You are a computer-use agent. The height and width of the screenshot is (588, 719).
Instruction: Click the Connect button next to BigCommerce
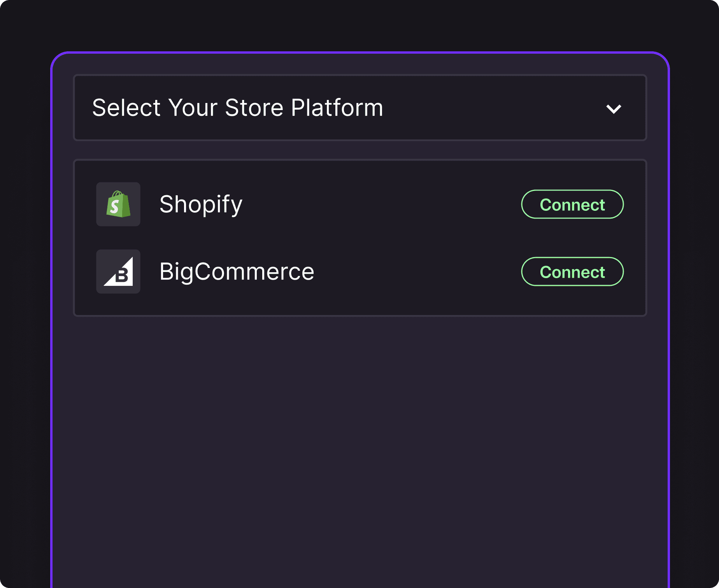pyautogui.click(x=572, y=271)
